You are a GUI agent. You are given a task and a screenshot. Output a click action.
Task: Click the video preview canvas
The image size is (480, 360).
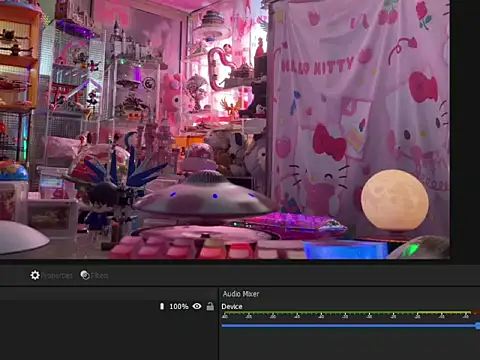[225, 129]
